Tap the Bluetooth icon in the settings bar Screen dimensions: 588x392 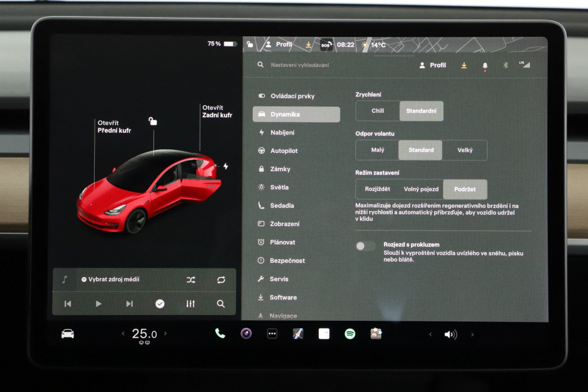[x=505, y=65]
